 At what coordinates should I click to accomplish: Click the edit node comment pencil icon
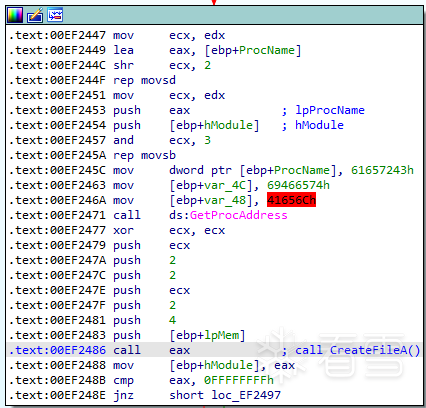pos(35,15)
